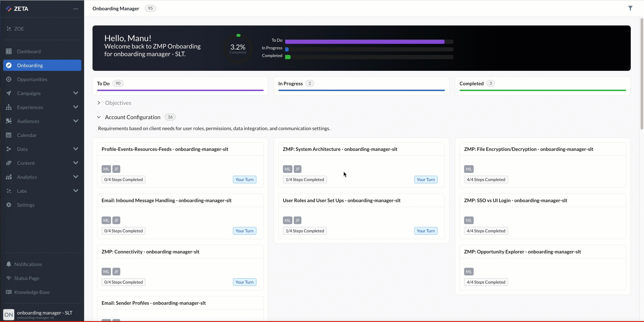Open Knowledge Base link
644x322 pixels.
(x=42, y=292)
